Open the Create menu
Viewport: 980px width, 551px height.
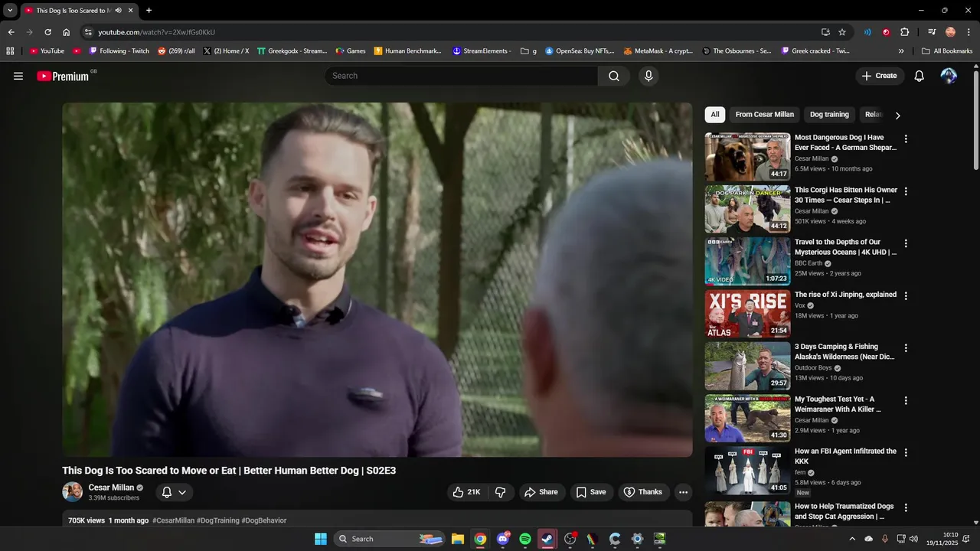tap(880, 76)
